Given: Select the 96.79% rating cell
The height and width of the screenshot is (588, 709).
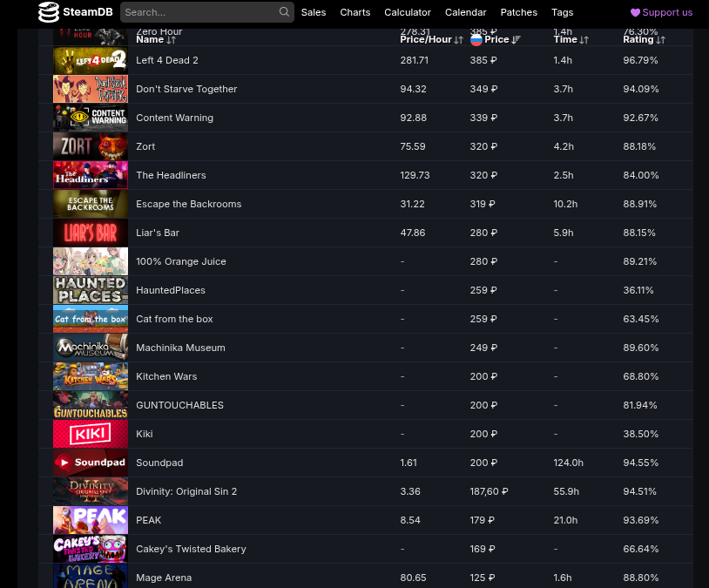Looking at the screenshot, I should pos(640,60).
